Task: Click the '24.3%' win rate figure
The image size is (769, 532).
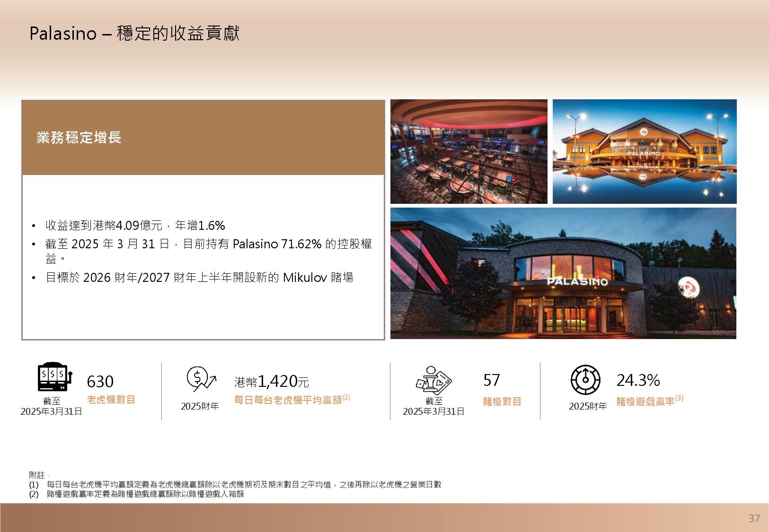Action: coord(638,380)
